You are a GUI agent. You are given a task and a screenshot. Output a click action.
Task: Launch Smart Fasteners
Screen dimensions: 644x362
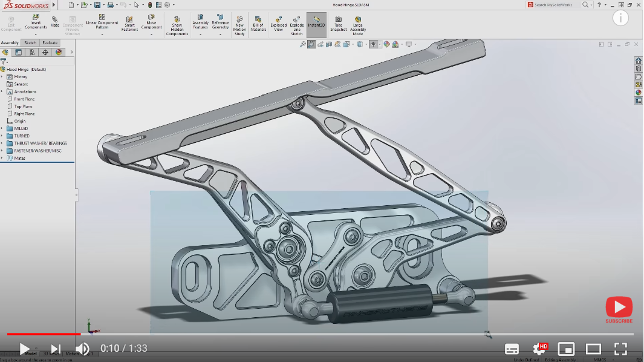(129, 24)
